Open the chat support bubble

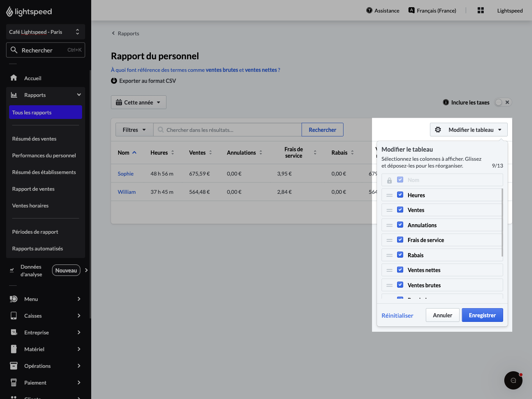(x=513, y=380)
